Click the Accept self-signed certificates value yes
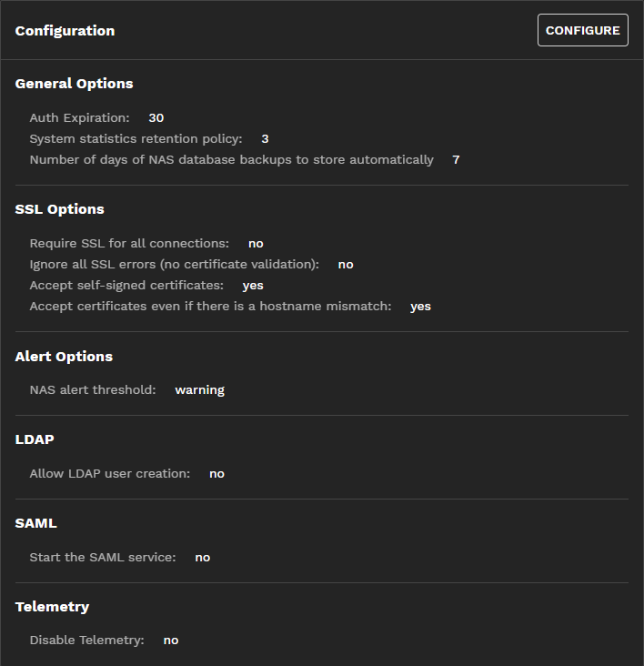Viewport: 644px width, 666px height. 253,286
